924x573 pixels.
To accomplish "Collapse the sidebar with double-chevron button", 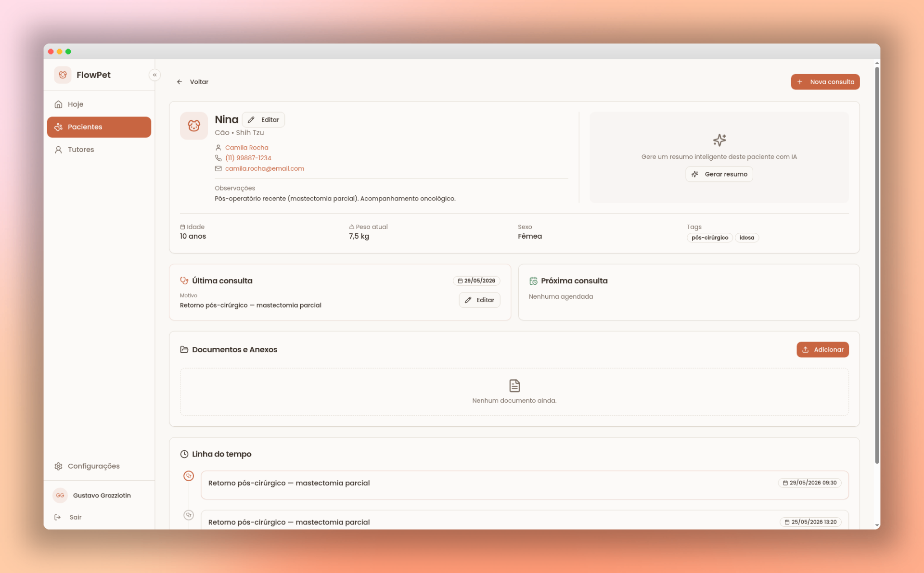I will pyautogui.click(x=154, y=75).
